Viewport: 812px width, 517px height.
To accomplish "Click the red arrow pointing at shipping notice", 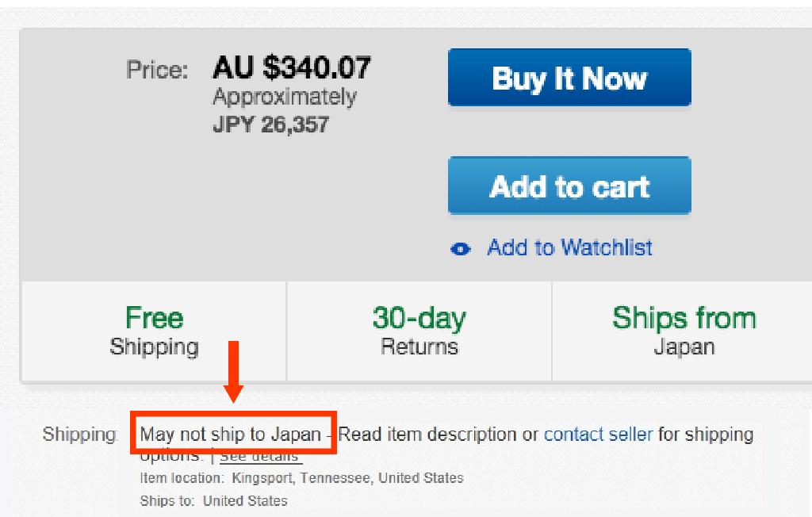I will click(236, 371).
